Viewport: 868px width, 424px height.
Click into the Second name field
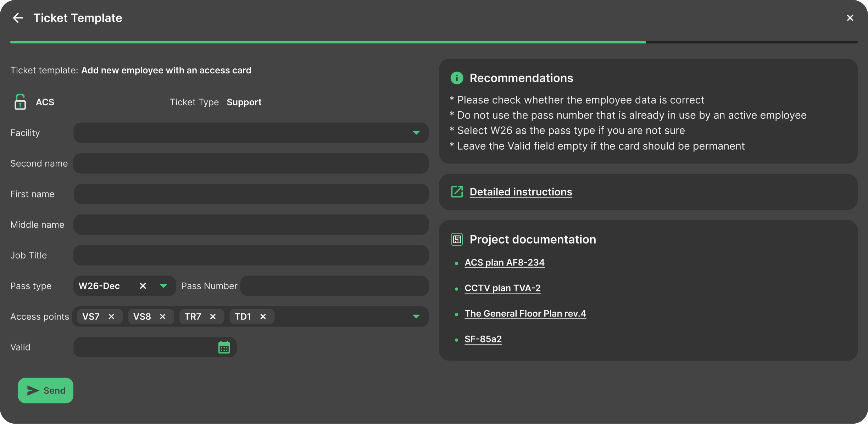(251, 163)
